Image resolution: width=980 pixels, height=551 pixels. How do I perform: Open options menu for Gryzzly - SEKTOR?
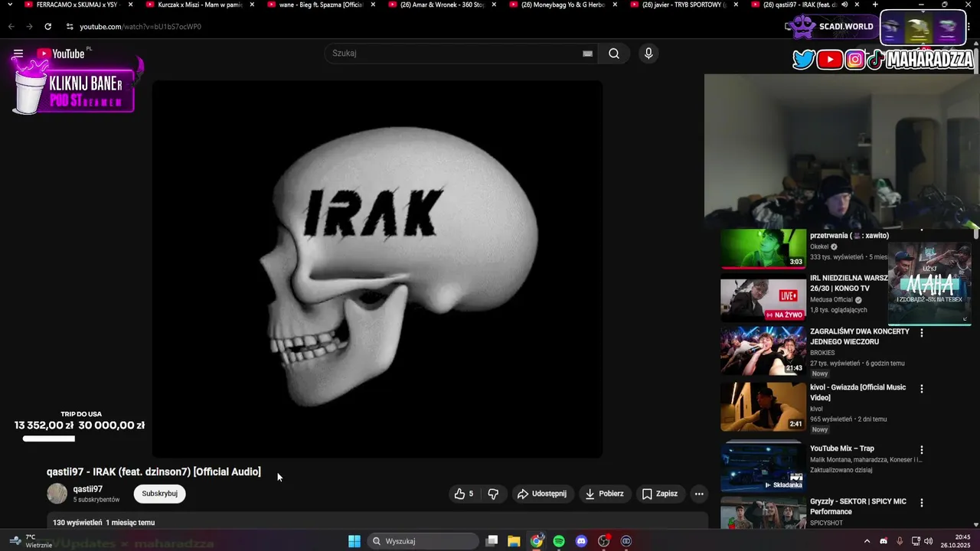921,503
